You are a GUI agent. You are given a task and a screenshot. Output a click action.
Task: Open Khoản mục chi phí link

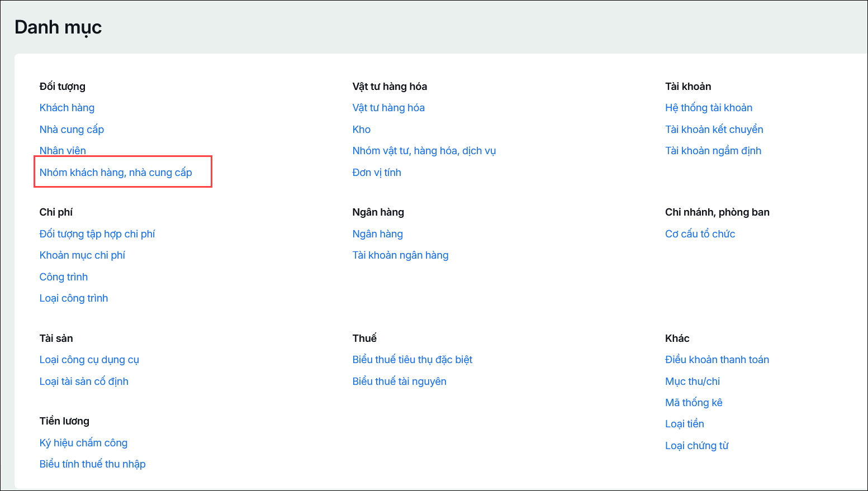click(82, 255)
